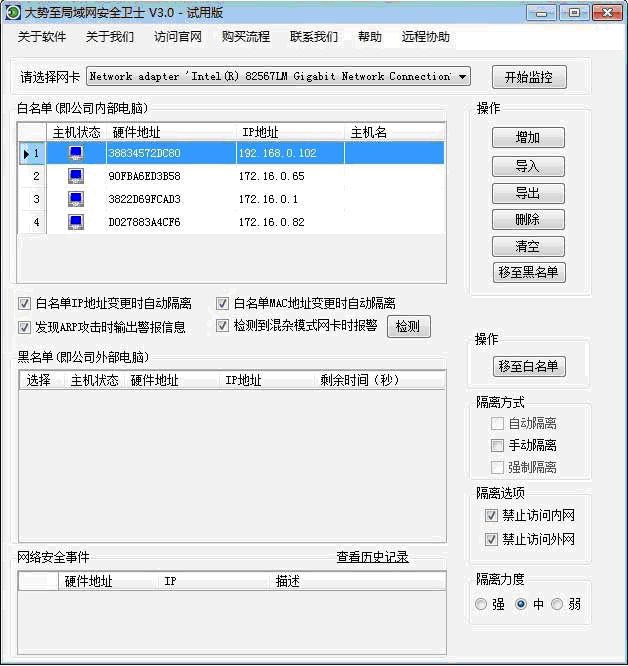This screenshot has width=628, height=666.
Task: Click the whitelist 主机名 column header
Action: click(x=394, y=133)
